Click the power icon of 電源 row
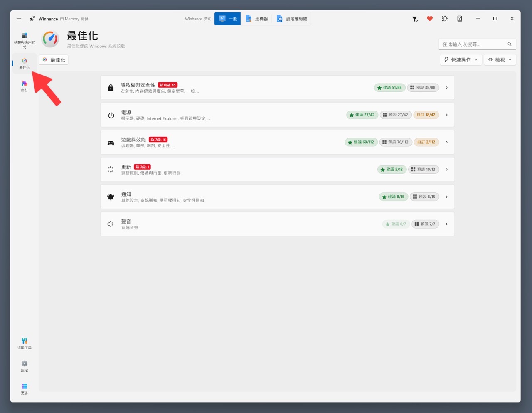Image resolution: width=532 pixels, height=413 pixels. tap(111, 115)
